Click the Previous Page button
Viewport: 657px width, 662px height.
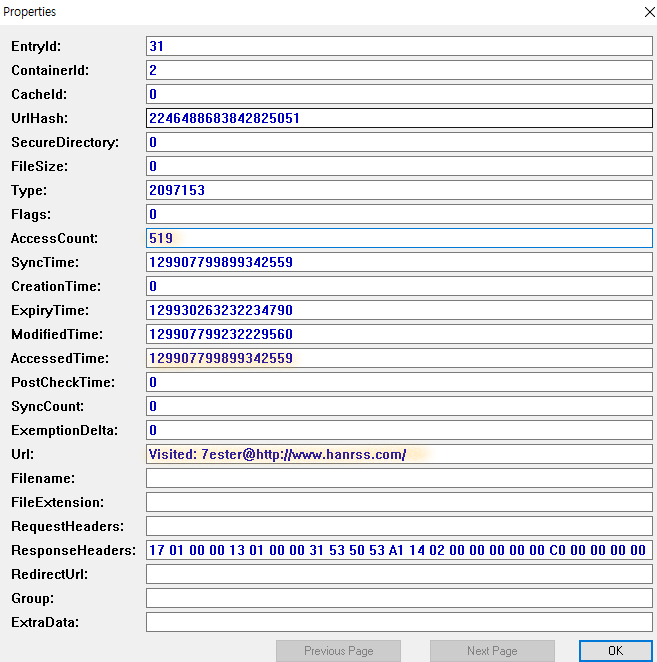338,651
